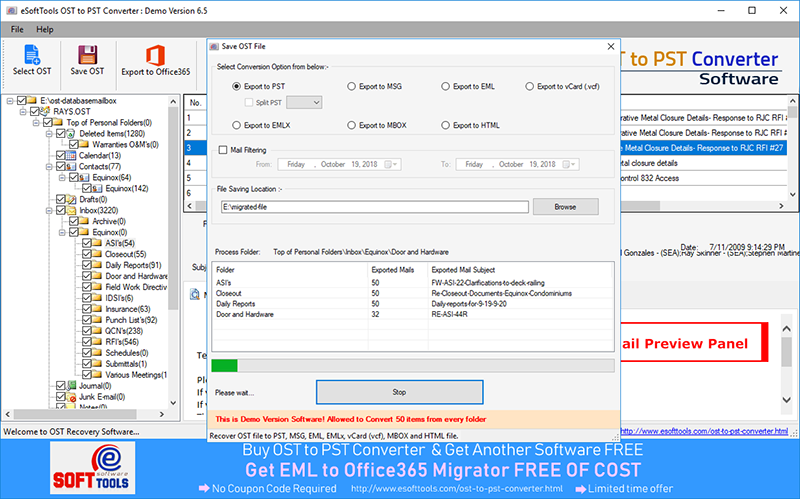Click the Archive(0) folder icon
Screen dimensions: 800x499
(x=85, y=221)
